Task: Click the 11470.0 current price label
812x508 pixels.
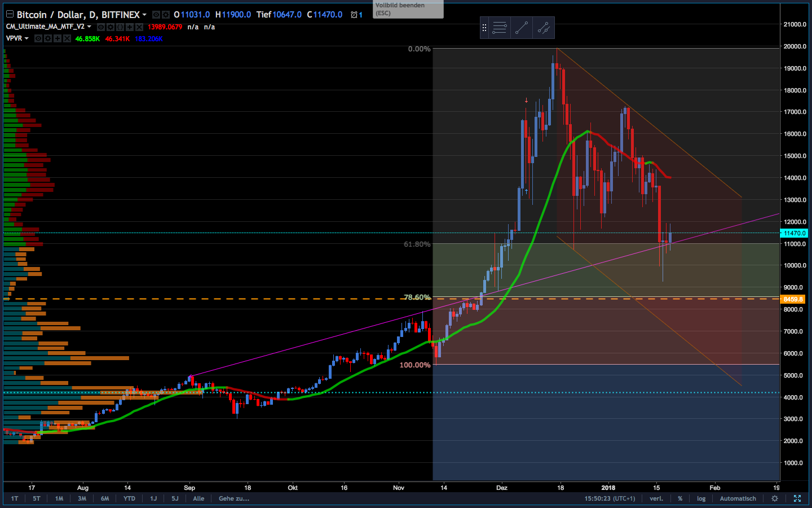Action: coord(795,233)
